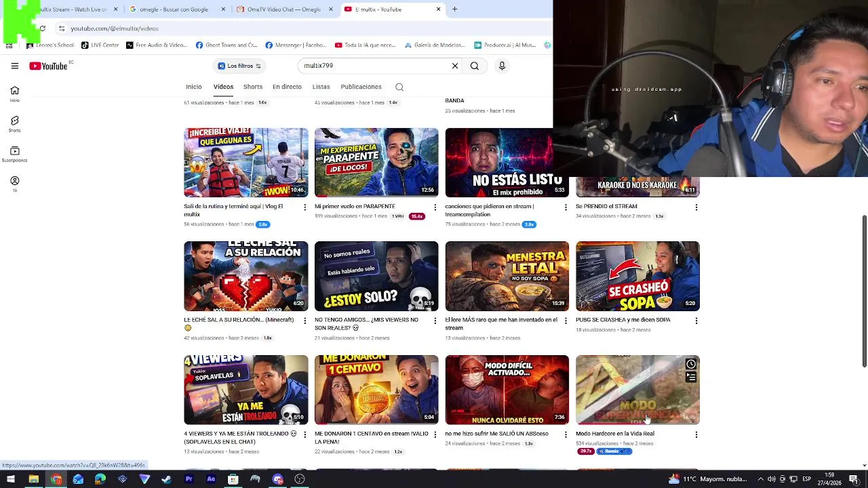Viewport: 868px width, 488px height.
Task: Clear the multix799 search text
Action: (455, 66)
